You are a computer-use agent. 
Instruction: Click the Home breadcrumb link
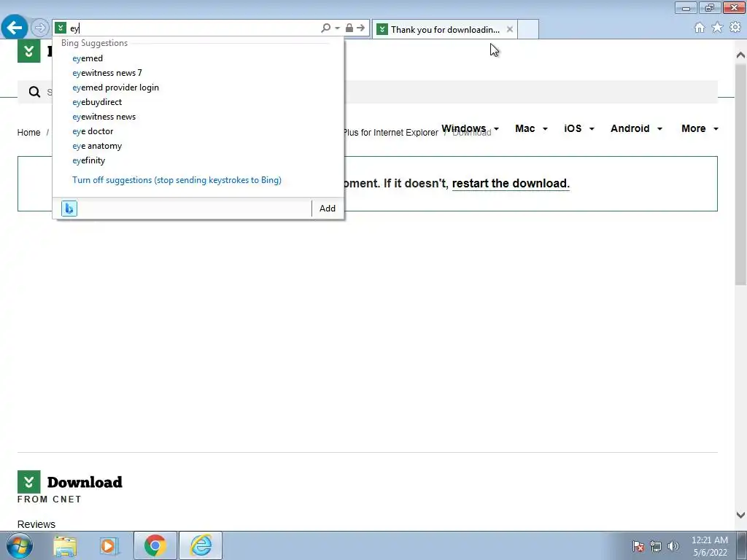pyautogui.click(x=28, y=133)
